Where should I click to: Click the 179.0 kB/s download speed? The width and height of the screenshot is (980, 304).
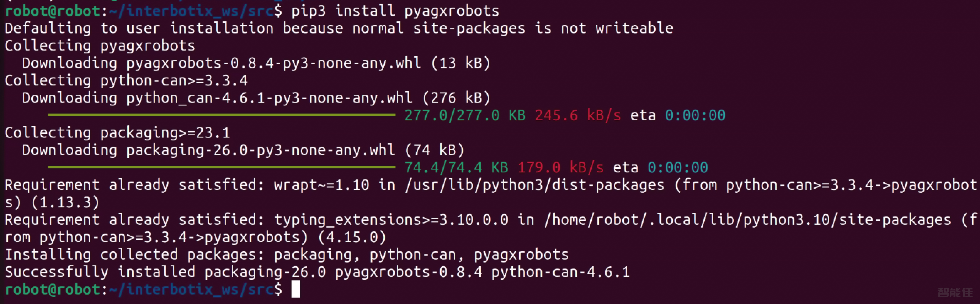click(x=560, y=167)
